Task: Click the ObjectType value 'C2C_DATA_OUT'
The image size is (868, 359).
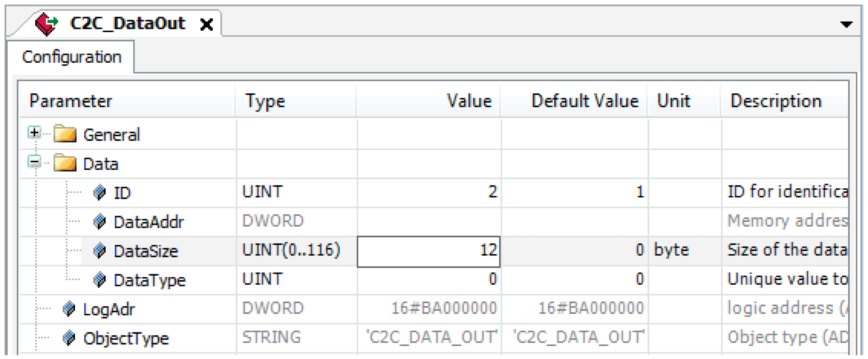Action: pos(432,337)
